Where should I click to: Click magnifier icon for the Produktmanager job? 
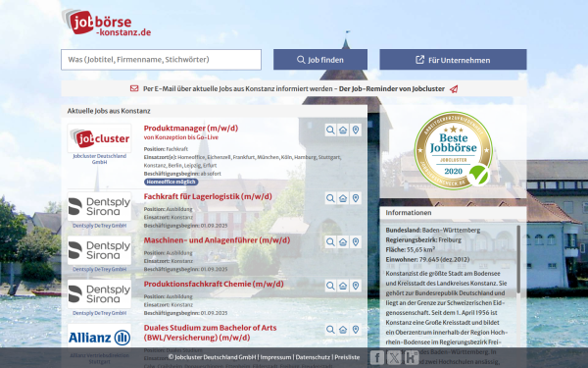click(x=330, y=130)
